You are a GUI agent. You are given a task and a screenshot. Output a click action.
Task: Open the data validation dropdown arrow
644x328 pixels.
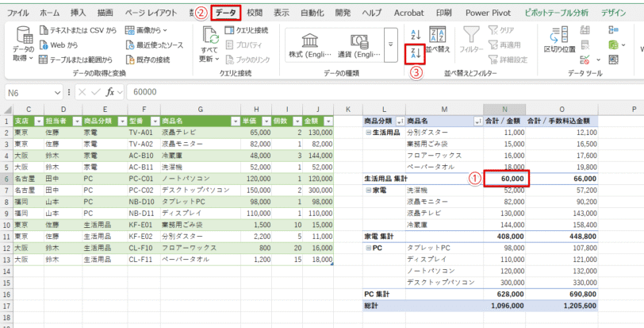point(598,60)
